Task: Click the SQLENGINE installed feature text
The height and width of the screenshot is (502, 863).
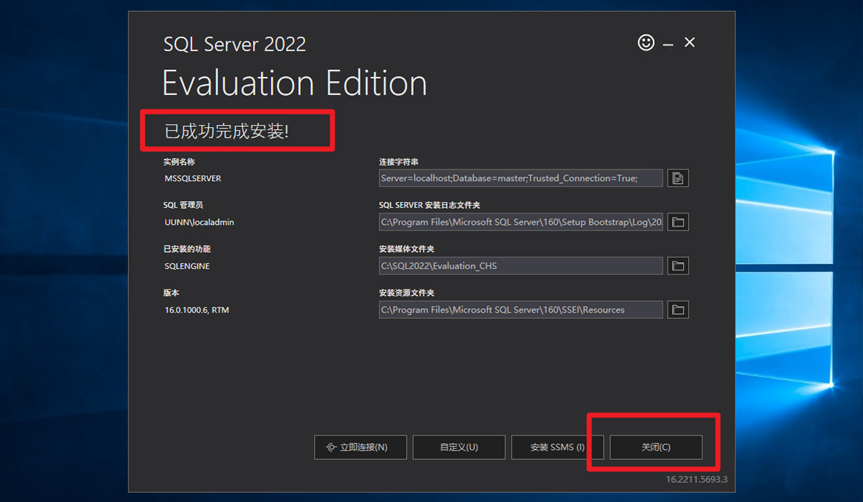Action: (x=187, y=266)
